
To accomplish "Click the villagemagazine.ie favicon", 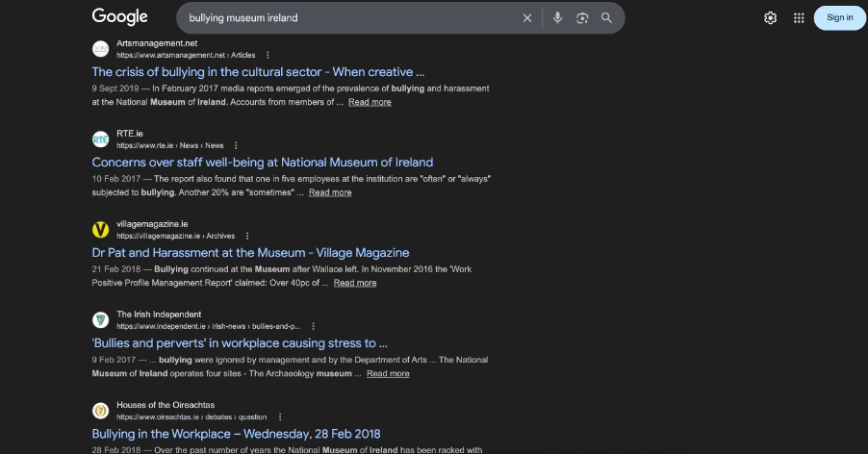I will click(100, 230).
